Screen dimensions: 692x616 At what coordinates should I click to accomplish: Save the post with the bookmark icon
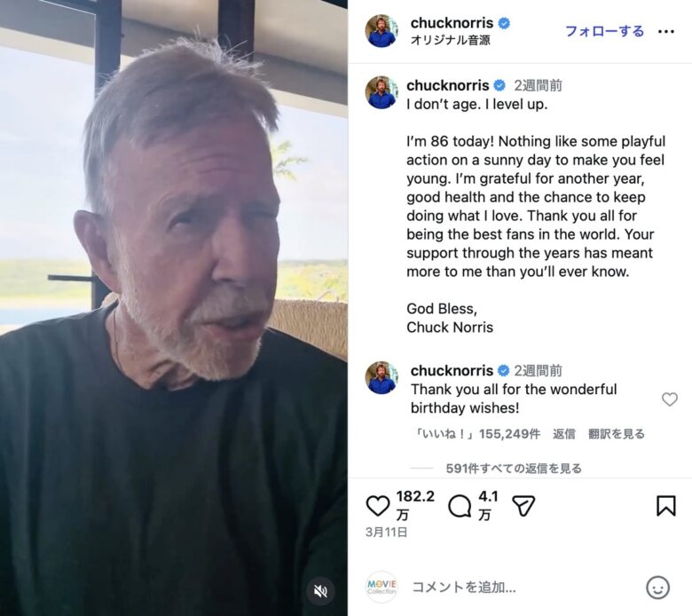(666, 506)
